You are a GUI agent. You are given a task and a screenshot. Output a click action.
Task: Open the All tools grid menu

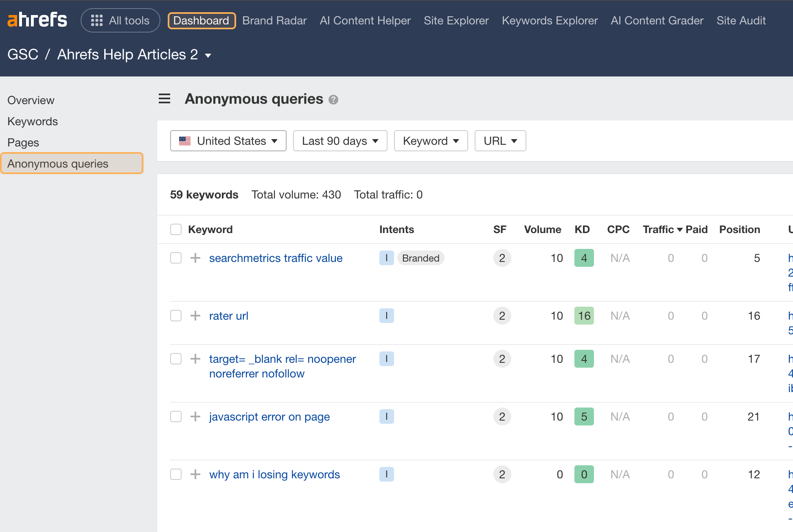[120, 20]
